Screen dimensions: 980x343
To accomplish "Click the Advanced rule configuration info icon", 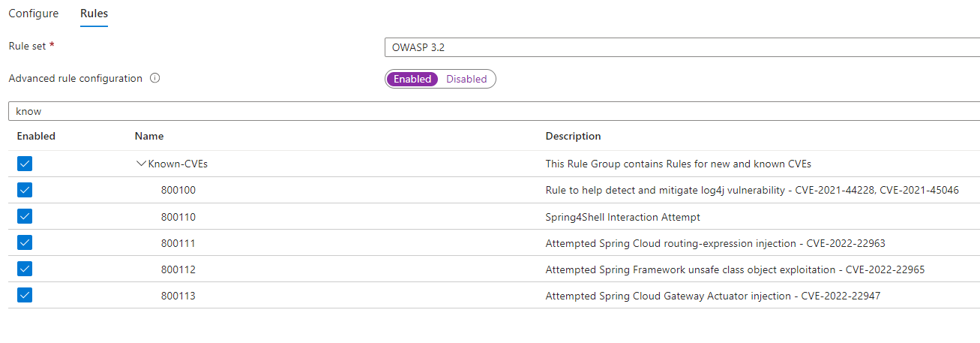I will pyautogui.click(x=155, y=78).
